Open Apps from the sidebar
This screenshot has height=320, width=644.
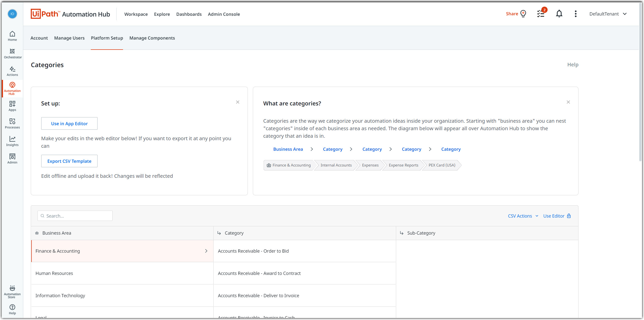pyautogui.click(x=12, y=106)
